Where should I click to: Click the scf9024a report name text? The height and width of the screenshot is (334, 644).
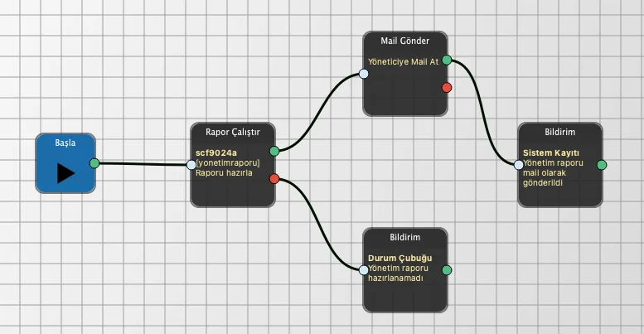point(216,152)
